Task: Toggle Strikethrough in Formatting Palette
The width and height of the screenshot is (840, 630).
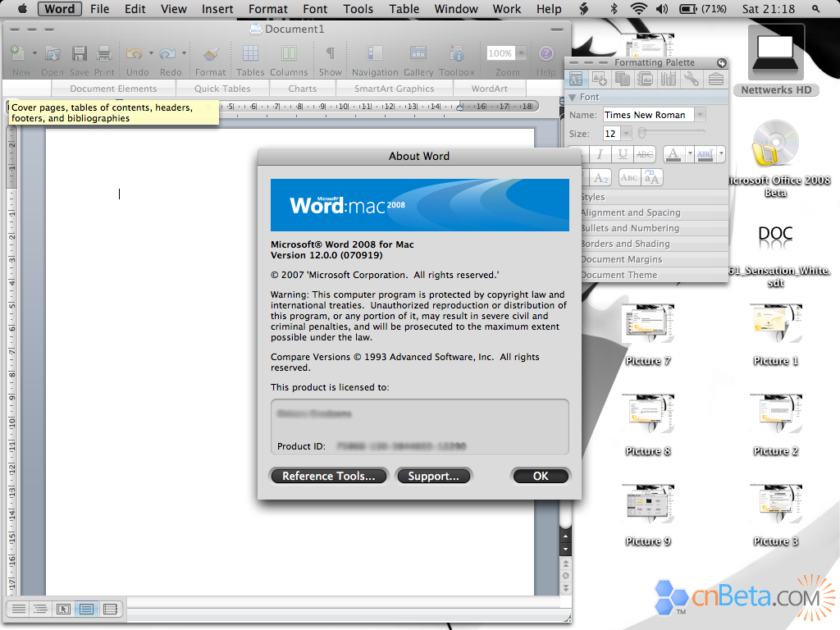Action: point(645,154)
